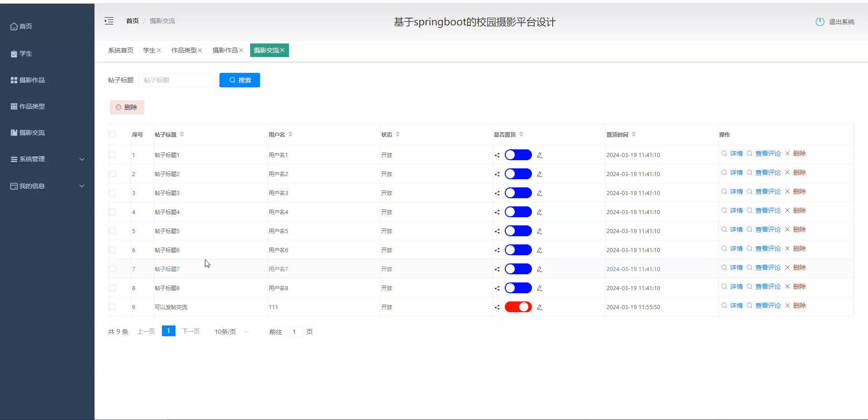
Task: Click the share icon in row 帖子标题8
Action: click(x=497, y=288)
